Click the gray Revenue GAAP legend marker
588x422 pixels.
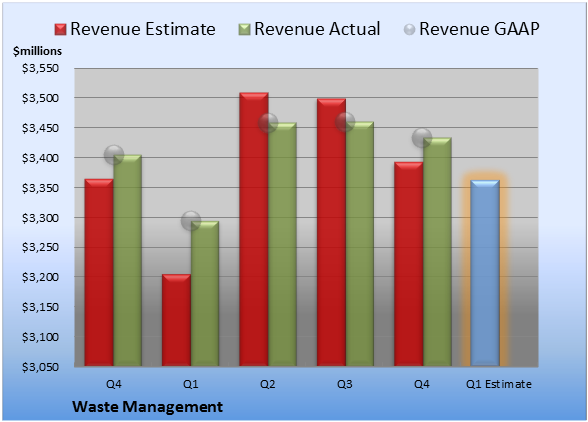point(410,29)
